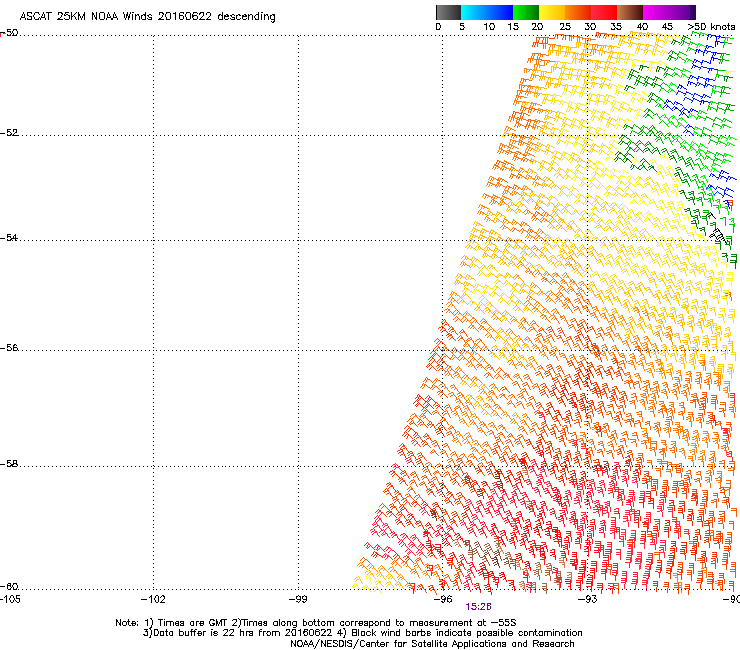The width and height of the screenshot is (740, 650).
Task: Click the '-105' longitude axis label
Action: 10,599
